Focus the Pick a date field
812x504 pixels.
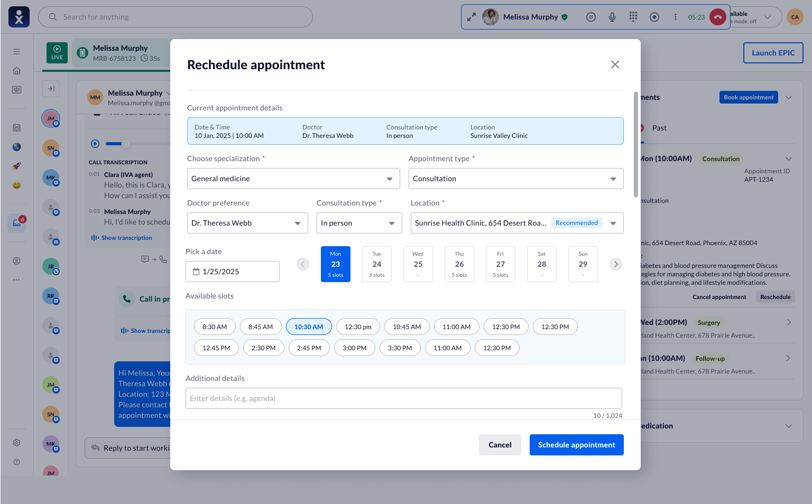point(233,272)
